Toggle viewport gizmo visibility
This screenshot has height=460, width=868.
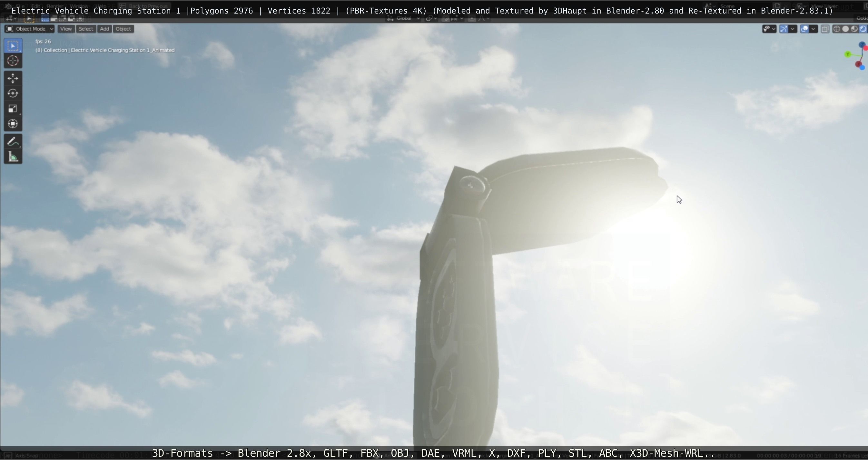point(784,29)
